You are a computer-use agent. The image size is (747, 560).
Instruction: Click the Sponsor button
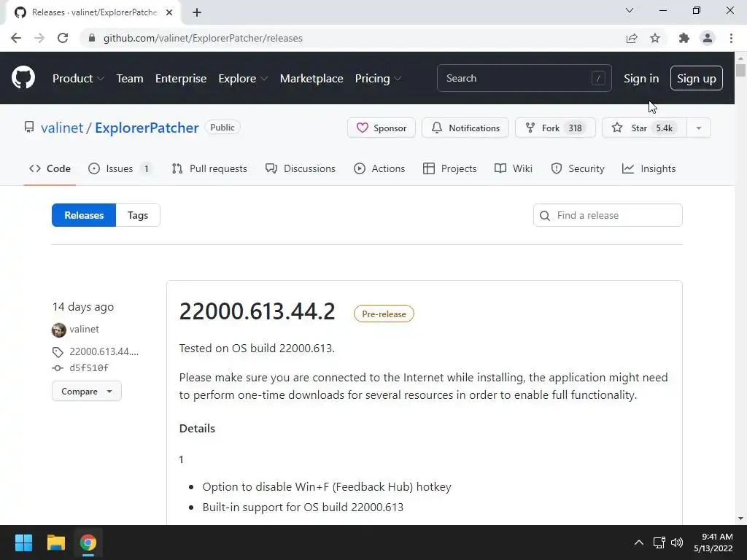(381, 128)
